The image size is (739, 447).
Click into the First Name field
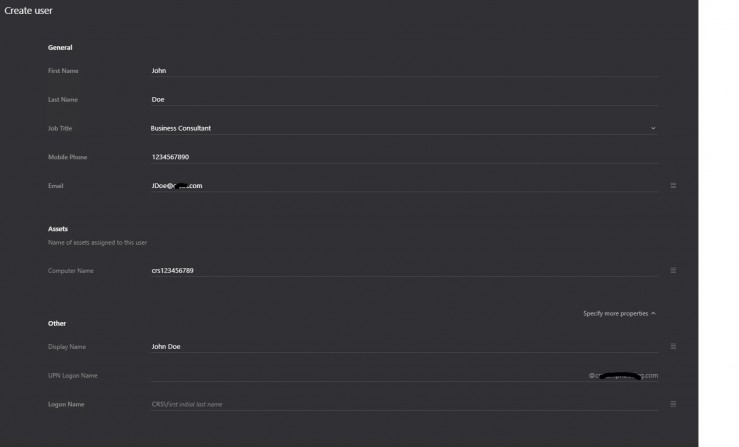(400, 71)
